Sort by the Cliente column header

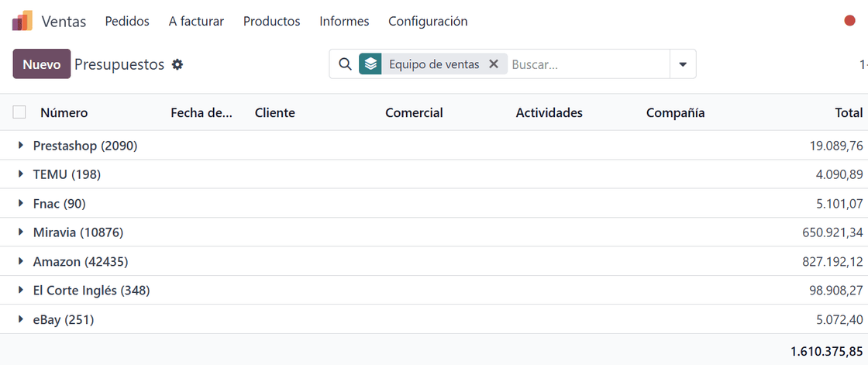[275, 112]
